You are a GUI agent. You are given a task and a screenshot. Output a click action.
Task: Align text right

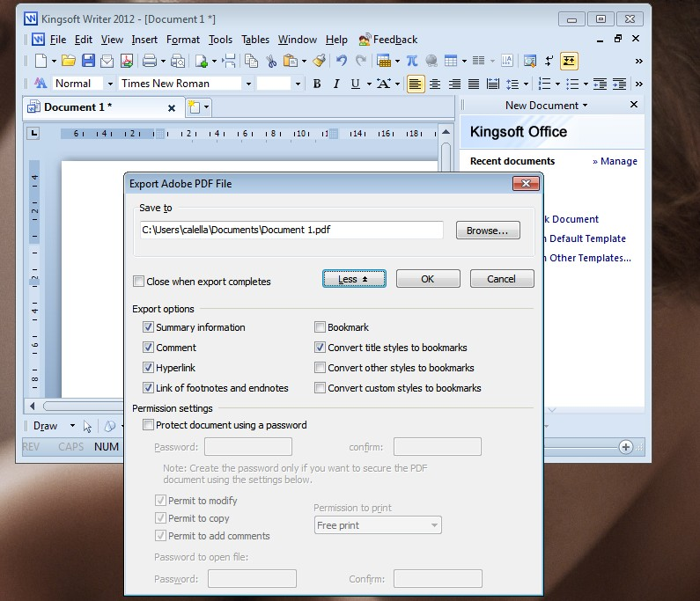(x=454, y=84)
